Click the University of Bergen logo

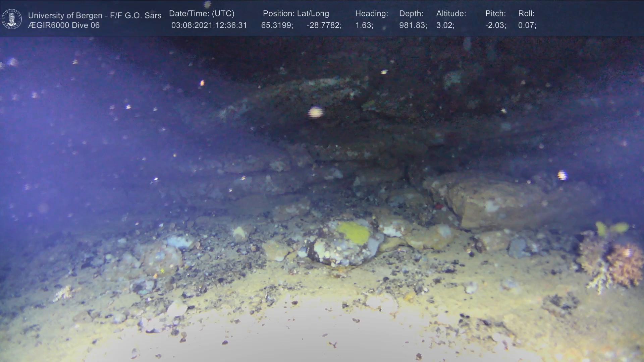pyautogui.click(x=12, y=19)
